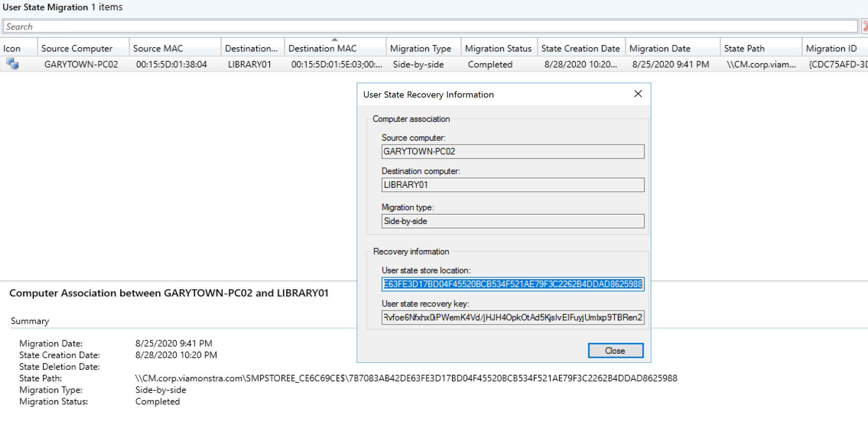Select the GARYTOWN-PC02 row entry

tap(81, 64)
